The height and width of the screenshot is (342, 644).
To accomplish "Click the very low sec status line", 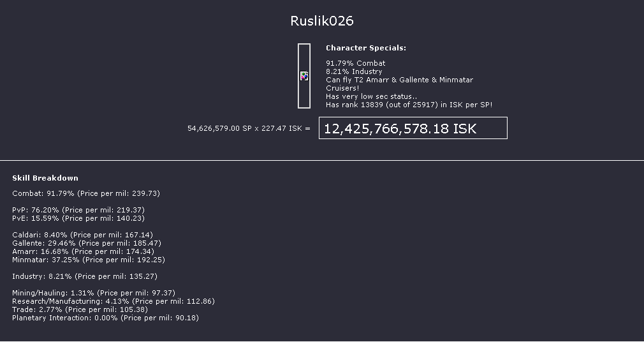I will (x=371, y=96).
